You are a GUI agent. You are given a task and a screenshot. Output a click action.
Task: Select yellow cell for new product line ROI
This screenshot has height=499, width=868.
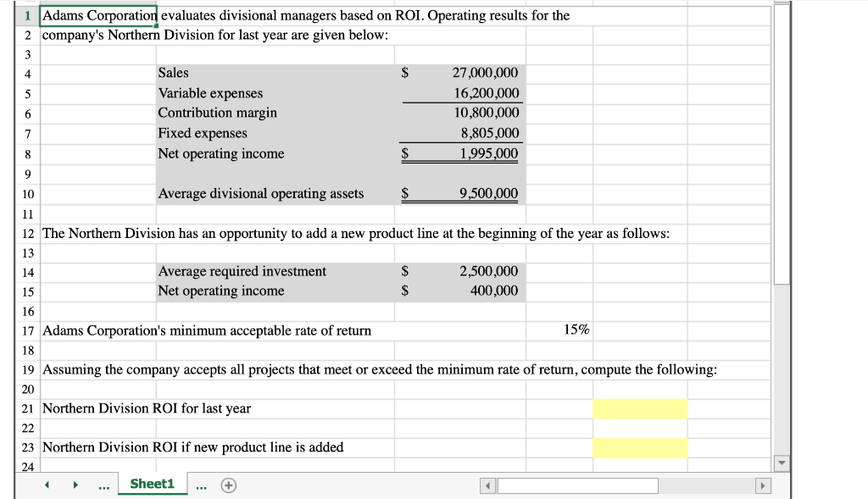(x=640, y=447)
